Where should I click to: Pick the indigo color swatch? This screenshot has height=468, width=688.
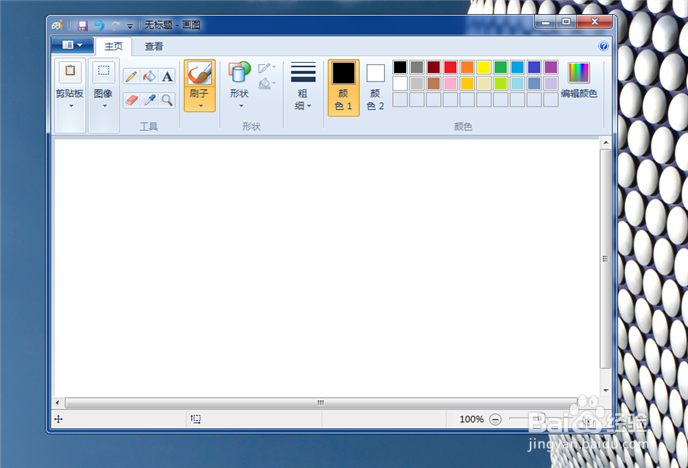534,67
